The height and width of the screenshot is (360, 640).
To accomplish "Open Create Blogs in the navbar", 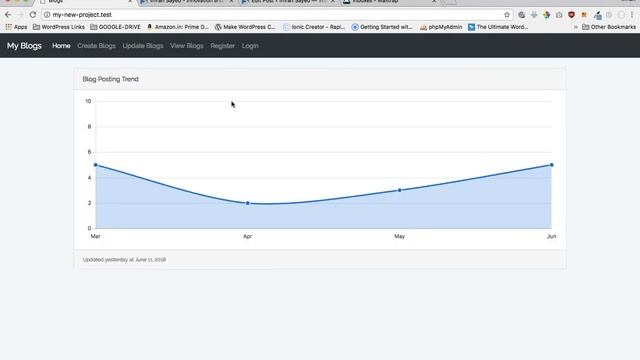I will (x=96, y=46).
